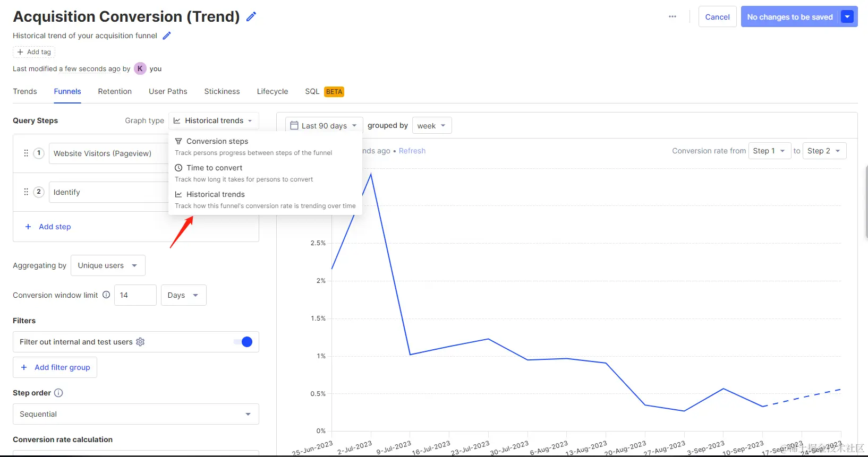Click No changes to be saved button

point(789,17)
